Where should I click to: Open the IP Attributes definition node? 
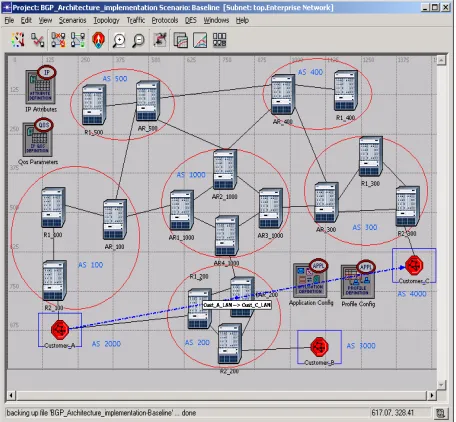click(x=41, y=87)
